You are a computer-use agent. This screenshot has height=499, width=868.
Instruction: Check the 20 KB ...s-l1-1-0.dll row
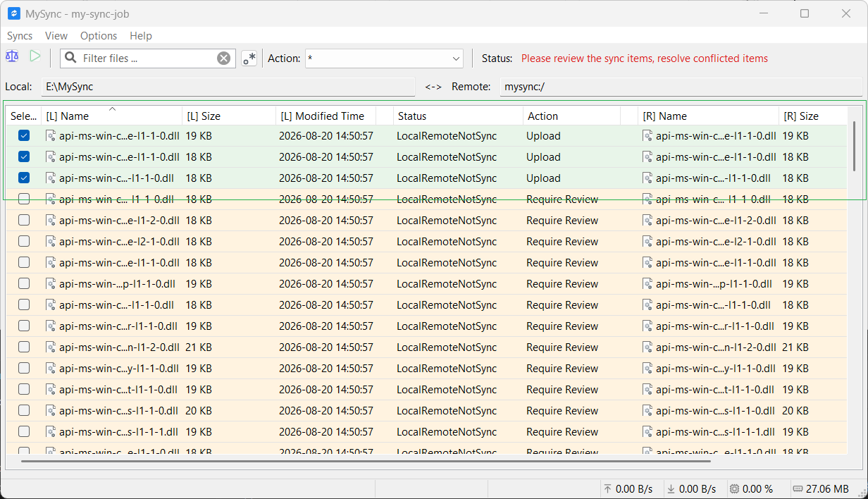(x=24, y=411)
